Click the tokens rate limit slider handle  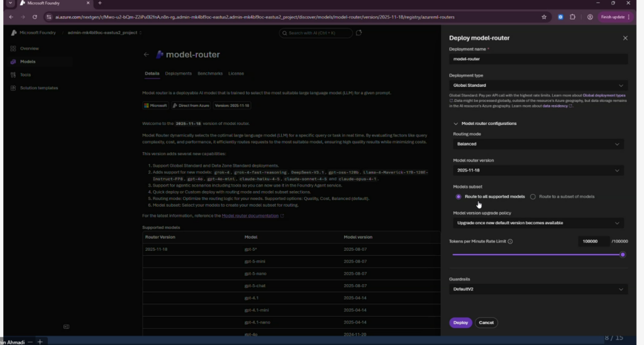click(x=623, y=255)
